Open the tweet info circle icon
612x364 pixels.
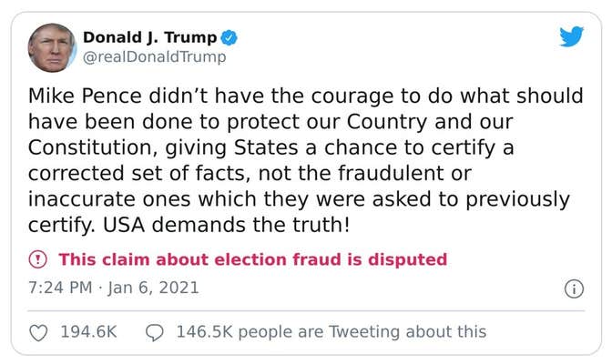click(574, 288)
